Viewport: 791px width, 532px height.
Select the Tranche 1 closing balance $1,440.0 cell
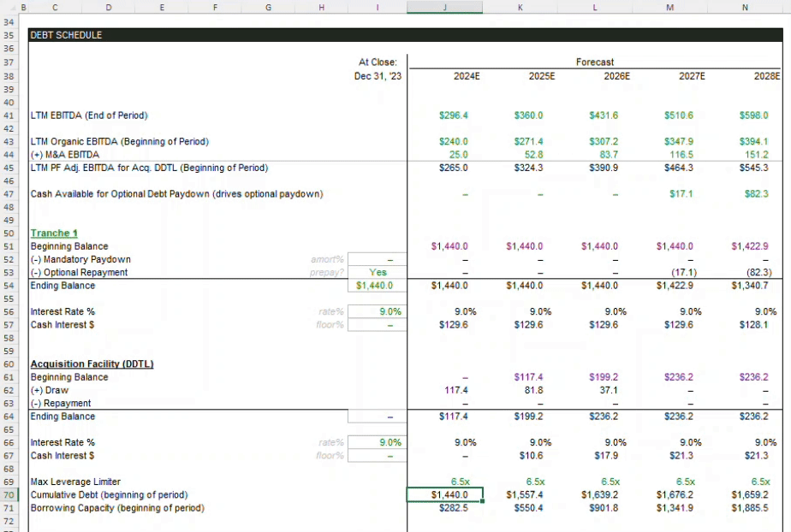pos(375,286)
